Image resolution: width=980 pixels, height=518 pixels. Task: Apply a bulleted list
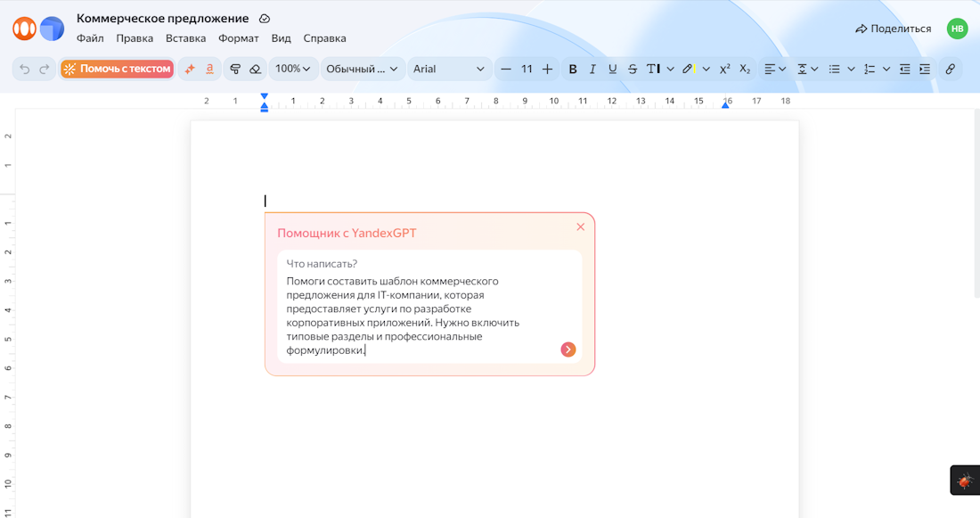(835, 69)
